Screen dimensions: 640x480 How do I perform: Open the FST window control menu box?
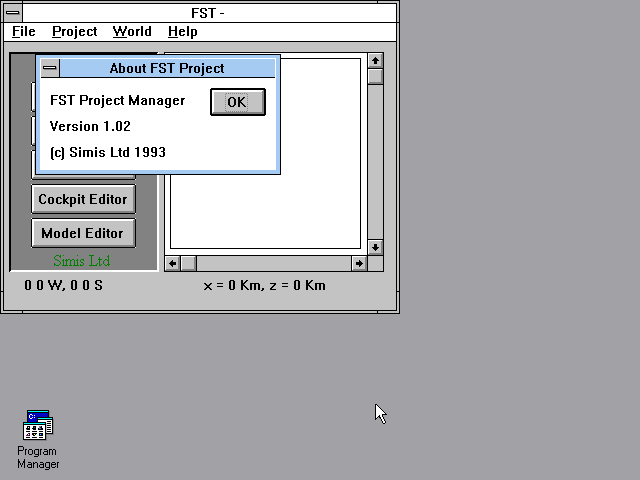(x=12, y=13)
